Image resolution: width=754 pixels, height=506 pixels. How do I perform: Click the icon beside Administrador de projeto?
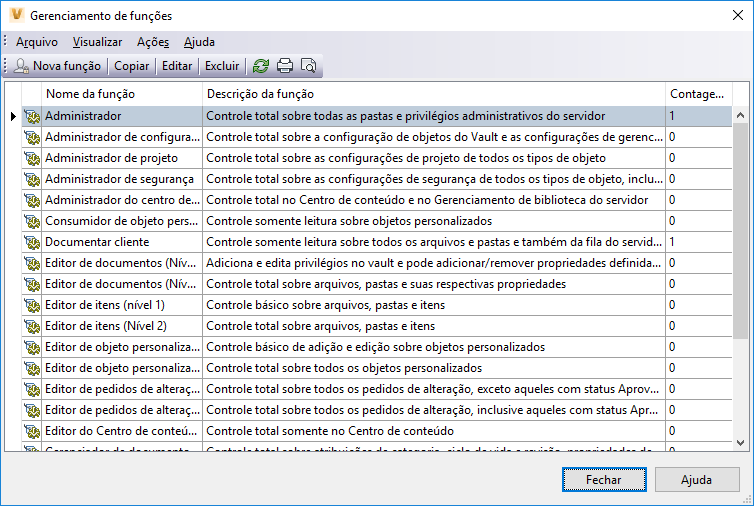coord(31,158)
